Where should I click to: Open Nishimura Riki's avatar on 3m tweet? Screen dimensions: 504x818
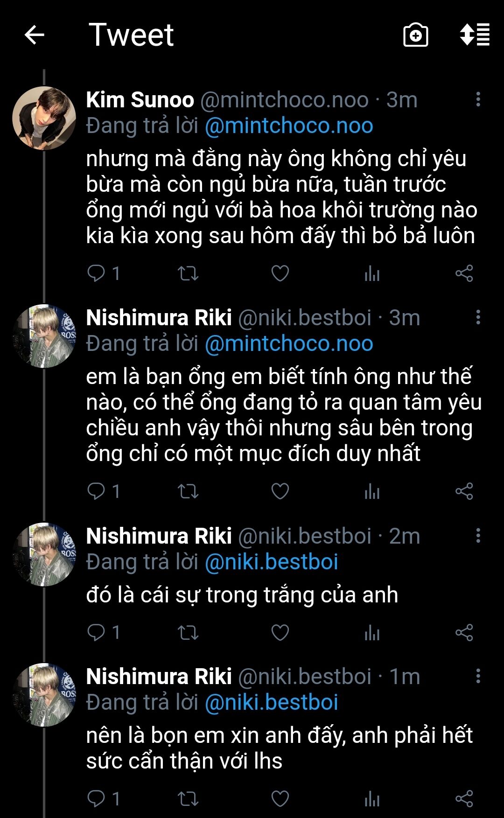pos(44,336)
